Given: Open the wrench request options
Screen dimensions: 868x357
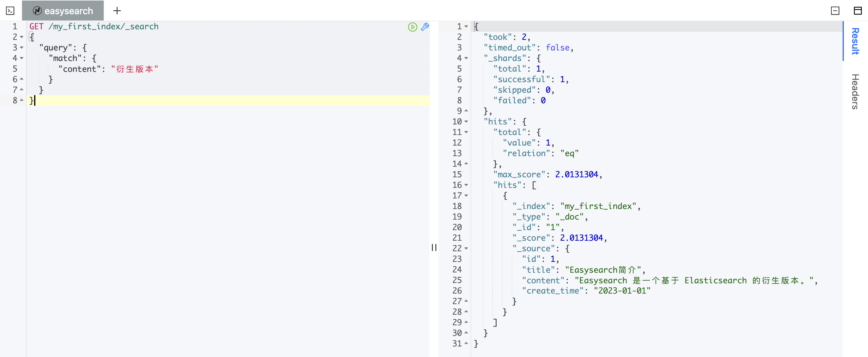Looking at the screenshot, I should pyautogui.click(x=425, y=27).
